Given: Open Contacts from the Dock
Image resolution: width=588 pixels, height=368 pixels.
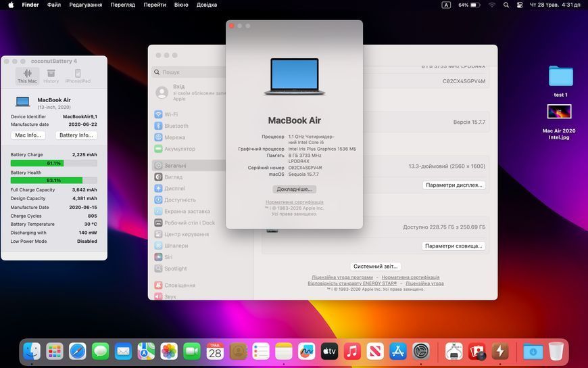Looking at the screenshot, I should point(238,352).
